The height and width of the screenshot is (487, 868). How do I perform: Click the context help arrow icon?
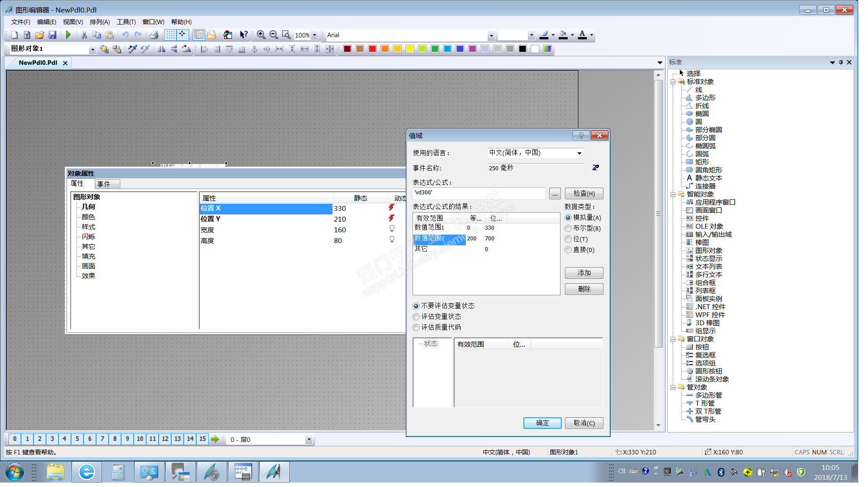[x=243, y=35]
